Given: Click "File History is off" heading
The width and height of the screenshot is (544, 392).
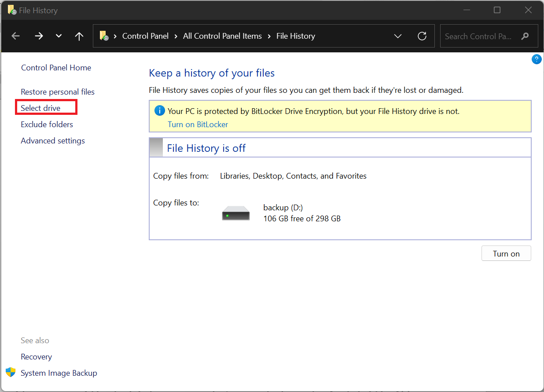Looking at the screenshot, I should [x=206, y=148].
